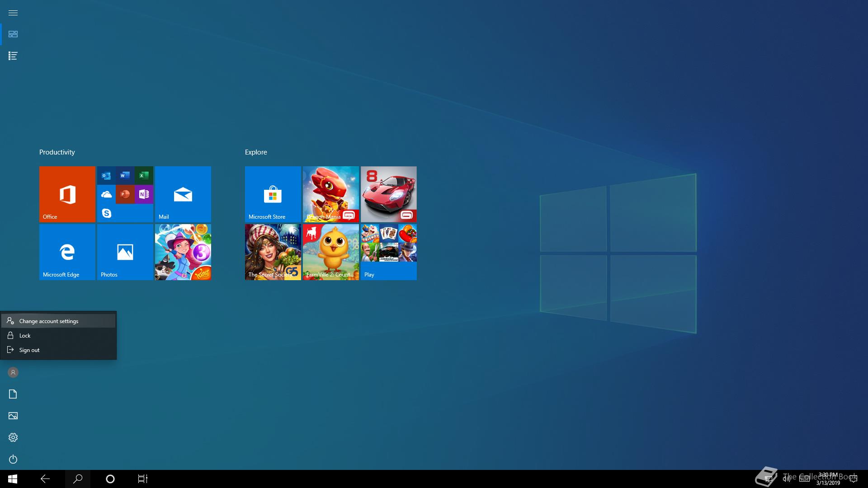Open the Mail tile
Viewport: 868px width, 488px height.
coord(183,194)
